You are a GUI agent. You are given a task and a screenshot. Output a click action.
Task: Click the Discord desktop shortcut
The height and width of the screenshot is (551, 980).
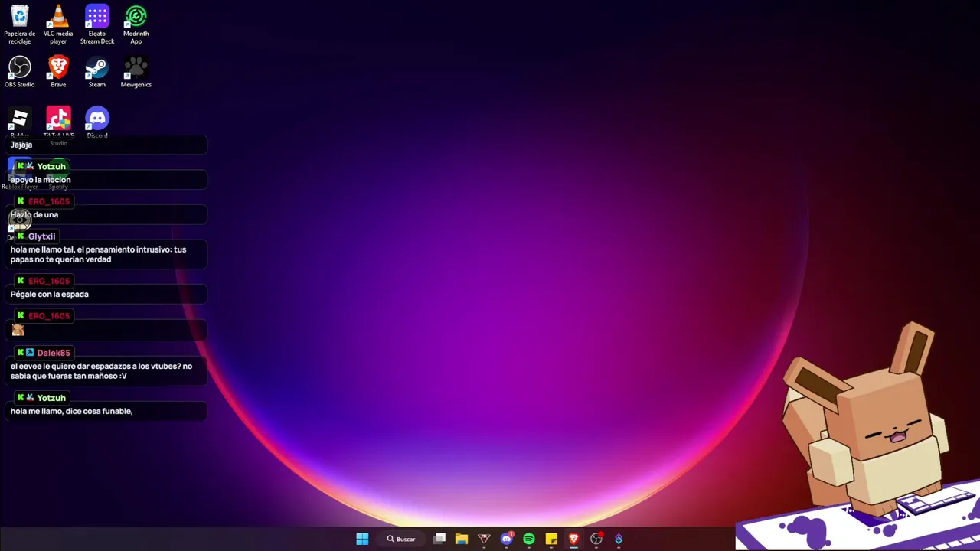(x=97, y=122)
